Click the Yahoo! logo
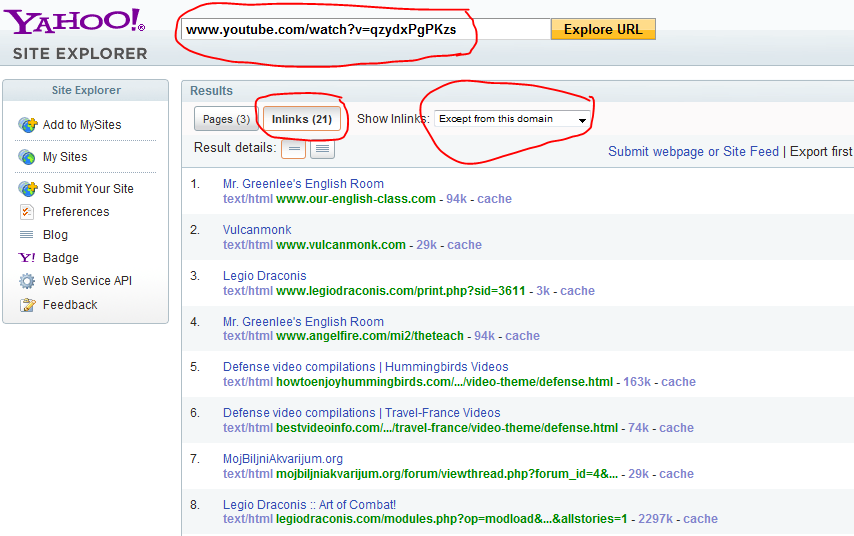The height and width of the screenshot is (536, 854). 74,22
